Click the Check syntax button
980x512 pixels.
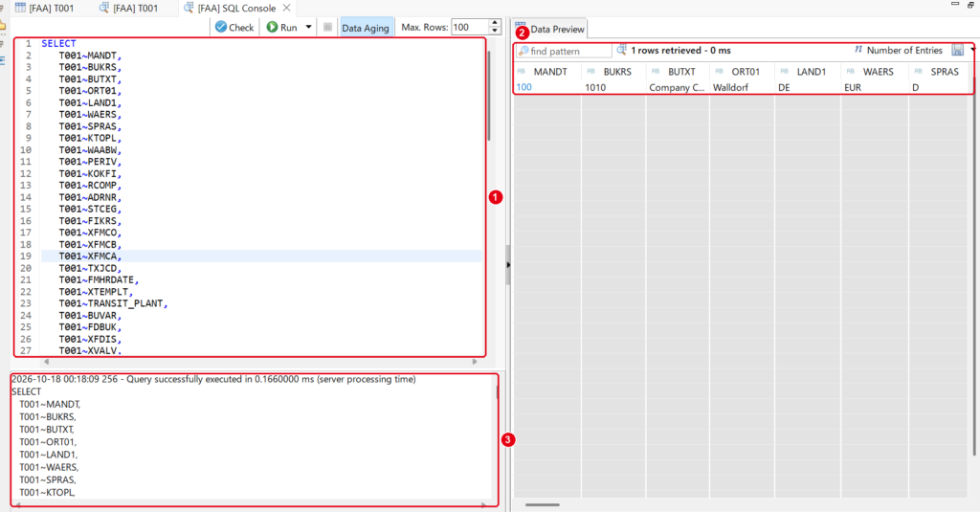point(234,28)
